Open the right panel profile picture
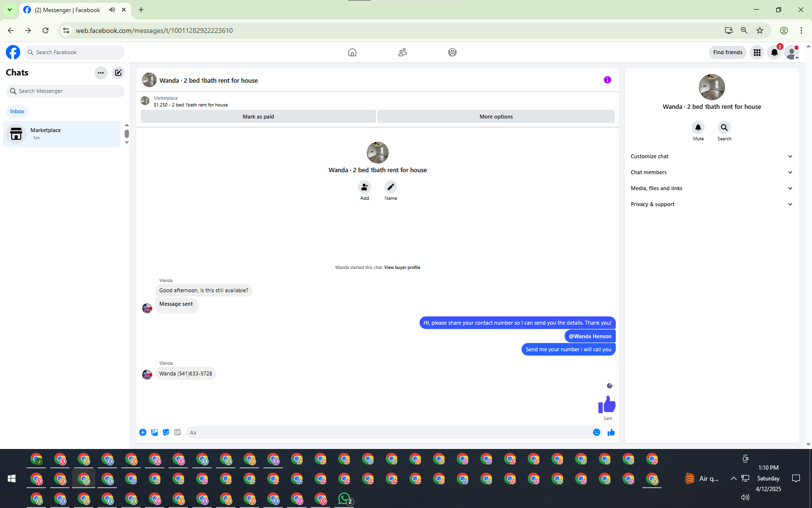The image size is (812, 508). (711, 87)
